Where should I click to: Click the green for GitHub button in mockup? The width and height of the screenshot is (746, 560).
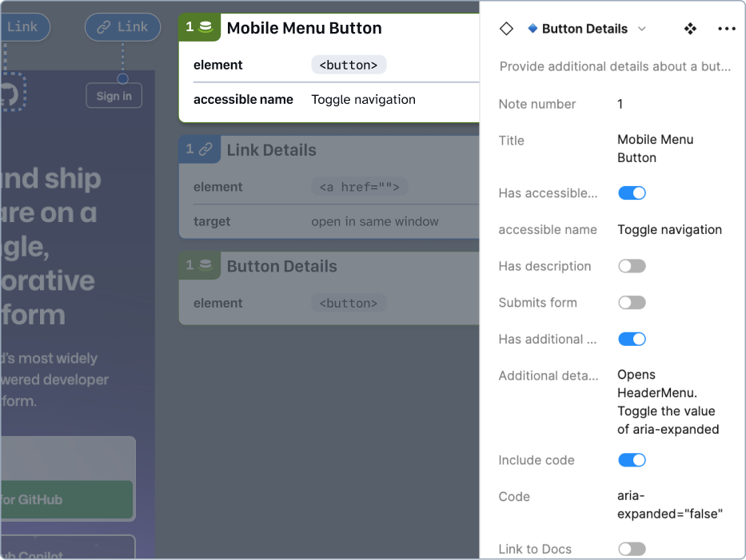click(x=66, y=499)
